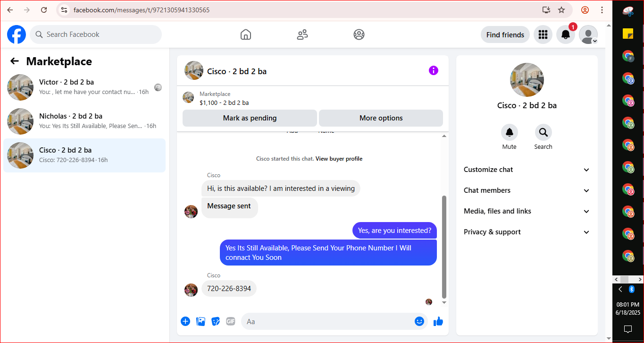644x343 pixels.
Task: Open the Chrome three-dot menu
Action: [x=602, y=10]
